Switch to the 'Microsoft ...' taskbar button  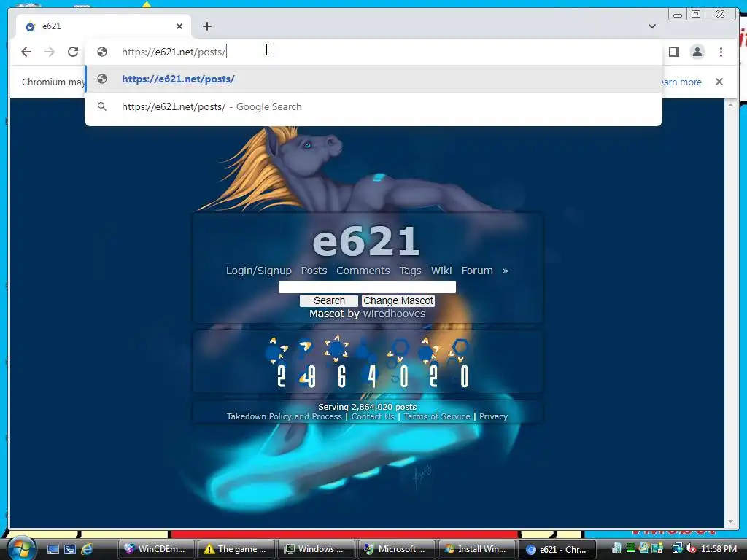[396, 549]
